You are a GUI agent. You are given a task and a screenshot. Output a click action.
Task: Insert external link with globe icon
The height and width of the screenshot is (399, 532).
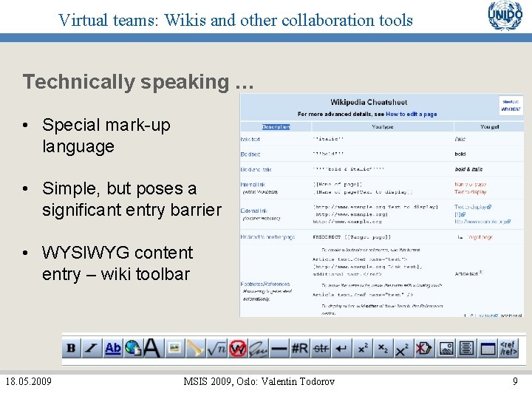133,348
